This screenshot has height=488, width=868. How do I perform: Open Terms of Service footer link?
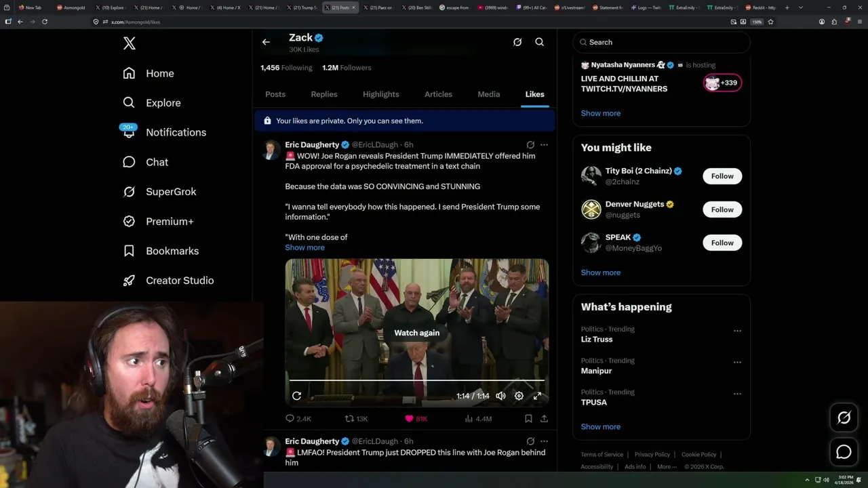pos(601,455)
